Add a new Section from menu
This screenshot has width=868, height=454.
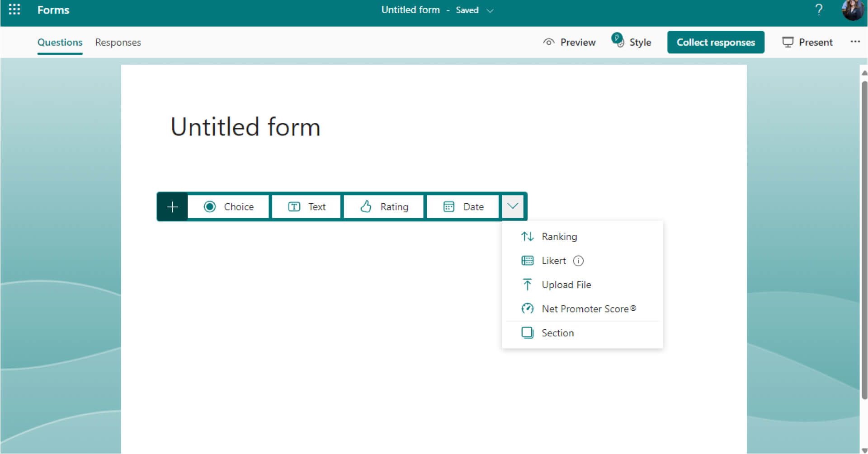[582, 333]
